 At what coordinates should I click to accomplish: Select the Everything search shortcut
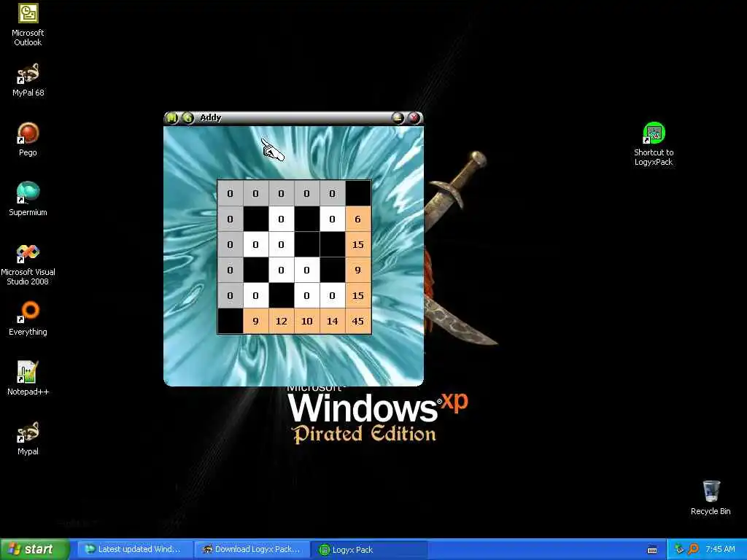point(28,319)
